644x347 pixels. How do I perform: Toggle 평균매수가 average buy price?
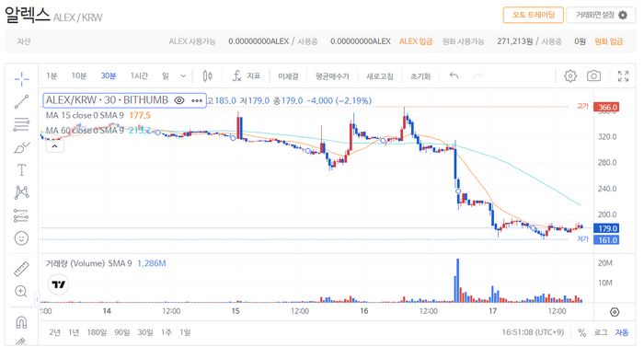332,76
